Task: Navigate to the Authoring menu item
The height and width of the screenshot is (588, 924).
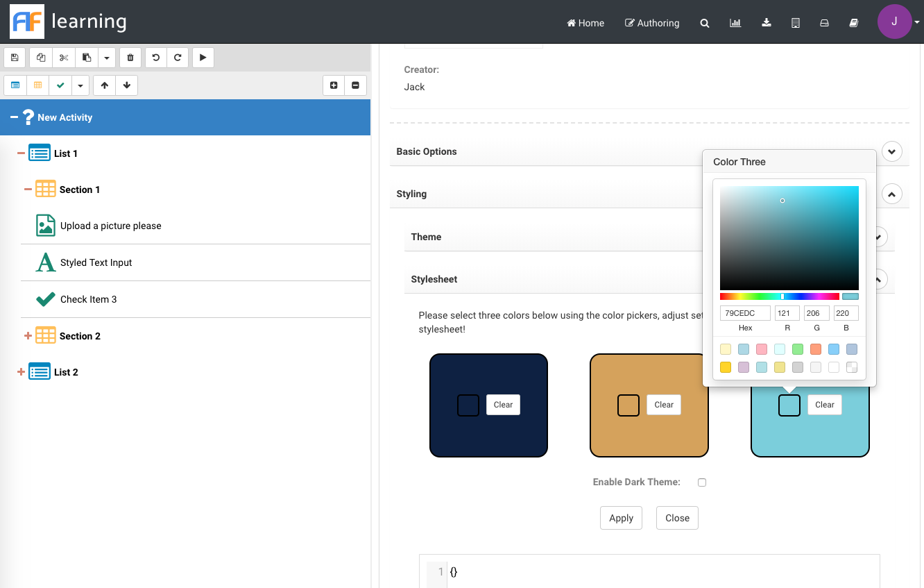Action: [652, 22]
